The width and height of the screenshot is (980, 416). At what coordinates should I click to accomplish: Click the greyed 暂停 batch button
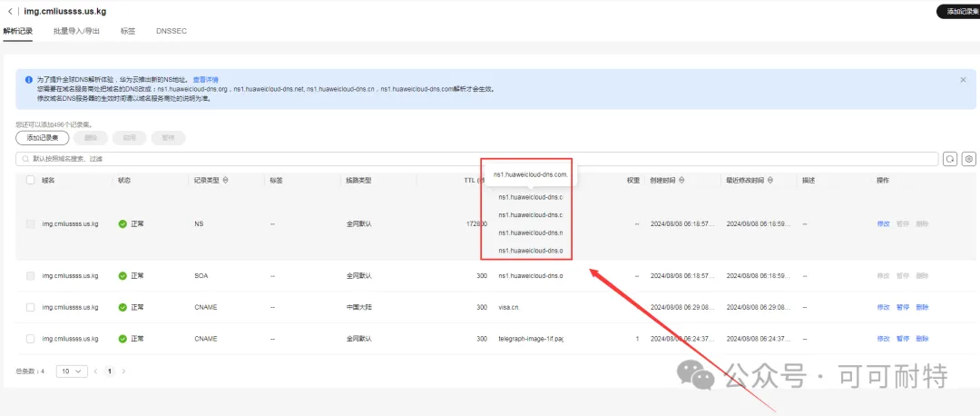(x=168, y=138)
